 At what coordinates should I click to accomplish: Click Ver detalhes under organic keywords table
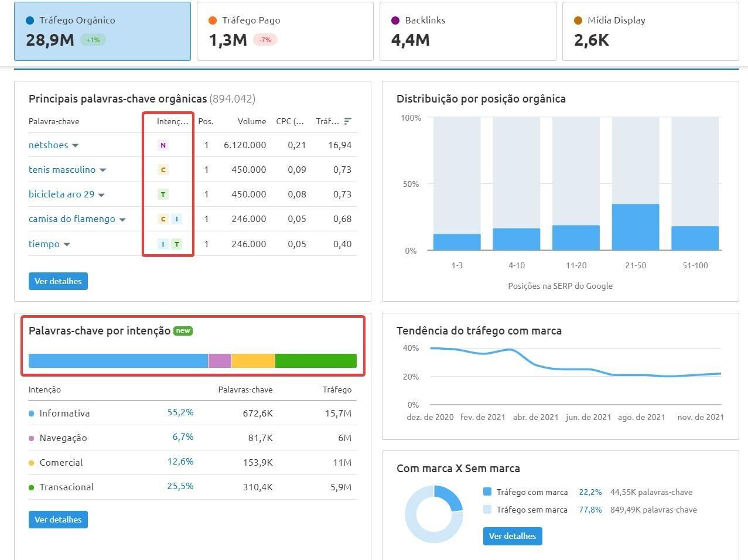point(58,281)
